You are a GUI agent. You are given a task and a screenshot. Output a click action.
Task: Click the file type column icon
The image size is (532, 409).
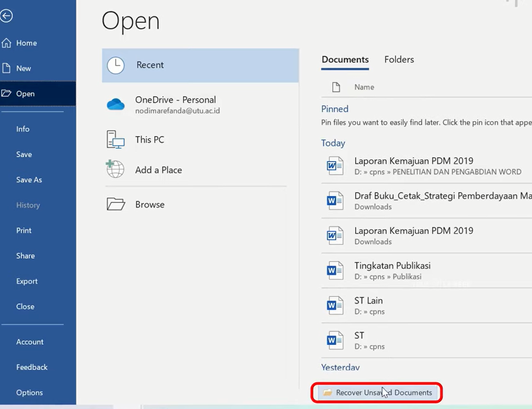point(336,87)
